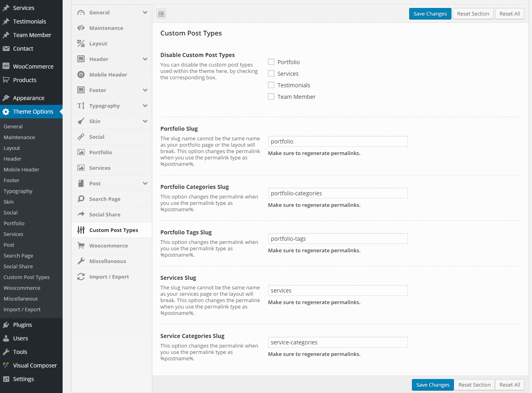Expand the Typography section arrow
Viewport: 532px width, 393px height.
click(x=145, y=106)
